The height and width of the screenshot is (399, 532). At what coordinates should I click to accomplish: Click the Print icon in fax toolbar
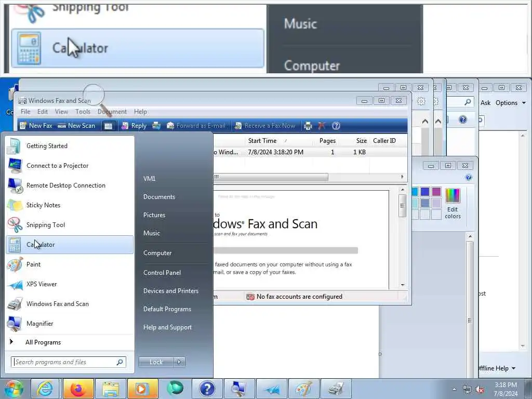click(x=308, y=126)
